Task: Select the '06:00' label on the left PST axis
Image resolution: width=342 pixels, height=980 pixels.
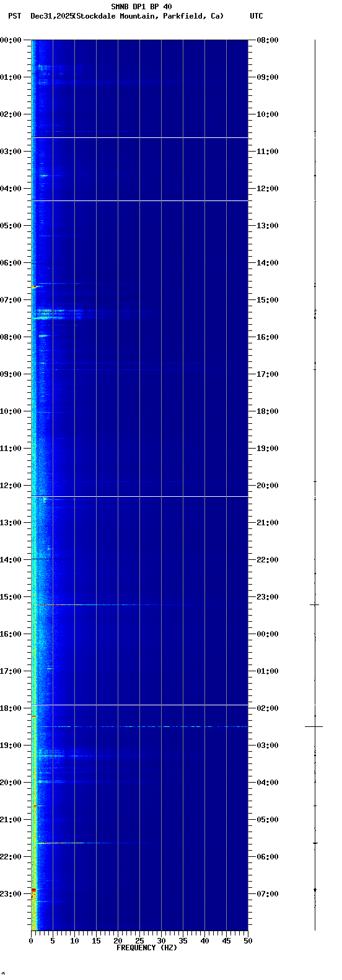Action: tap(11, 263)
